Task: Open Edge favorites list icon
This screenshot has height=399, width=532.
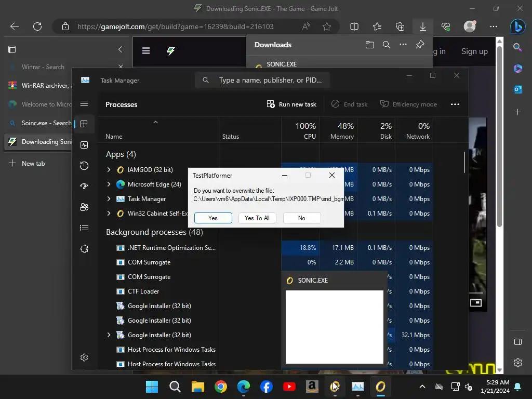Action: coord(377,26)
